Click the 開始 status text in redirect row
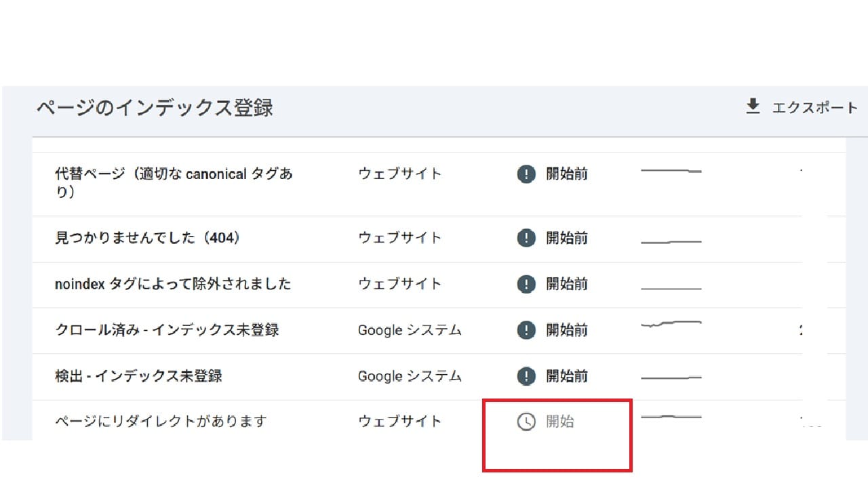Screen dimensions: 868x488 pos(561,422)
